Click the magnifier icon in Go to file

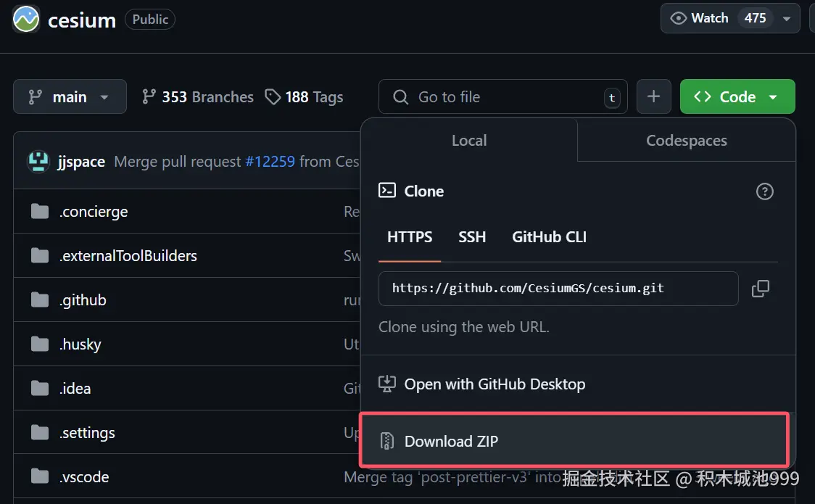tap(400, 97)
